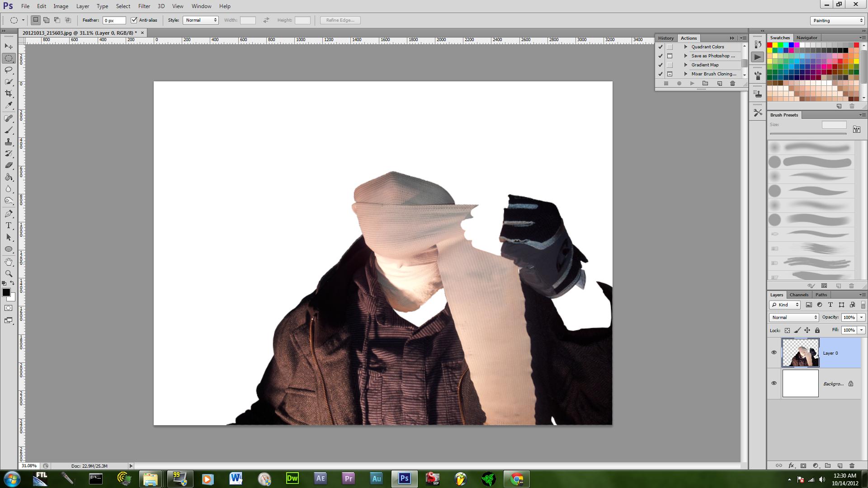The image size is (868, 488).
Task: Select the Ellipse shape tool
Action: click(9, 249)
